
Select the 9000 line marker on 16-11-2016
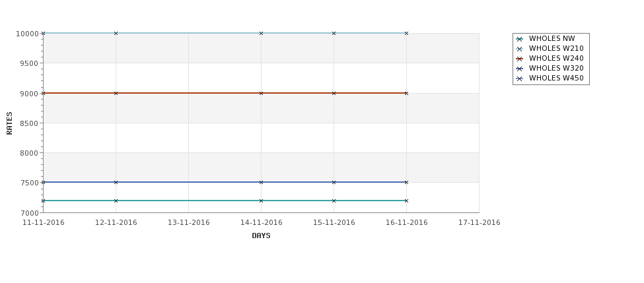pyautogui.click(x=407, y=94)
